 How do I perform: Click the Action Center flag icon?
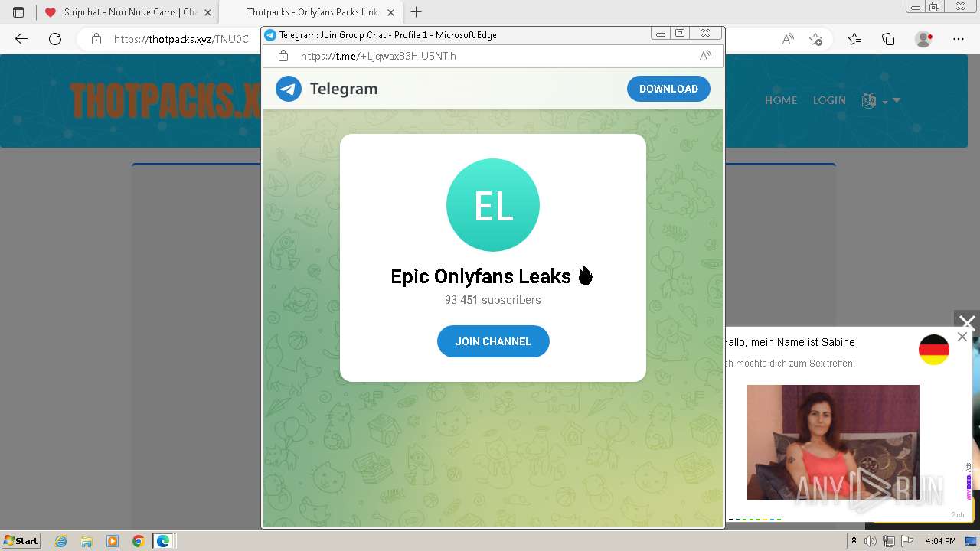tap(906, 541)
